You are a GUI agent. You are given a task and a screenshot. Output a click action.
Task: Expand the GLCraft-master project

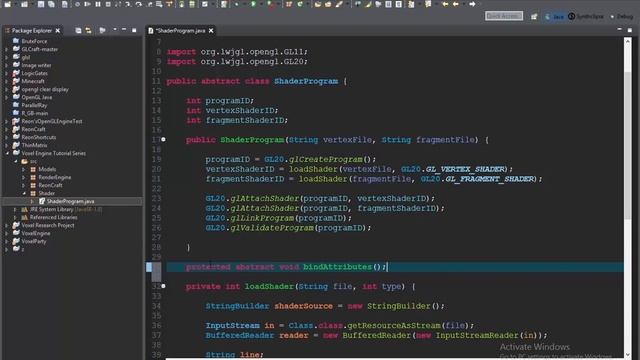click(x=7, y=49)
